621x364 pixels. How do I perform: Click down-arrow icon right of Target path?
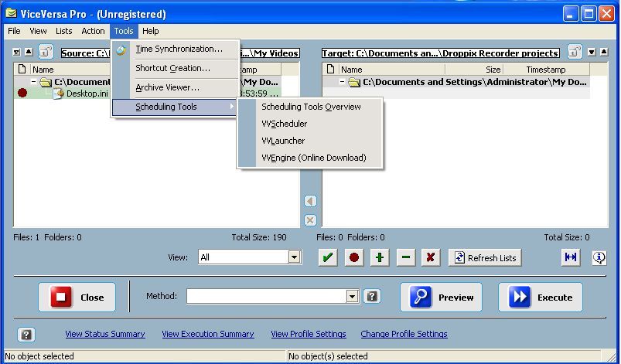click(x=592, y=52)
